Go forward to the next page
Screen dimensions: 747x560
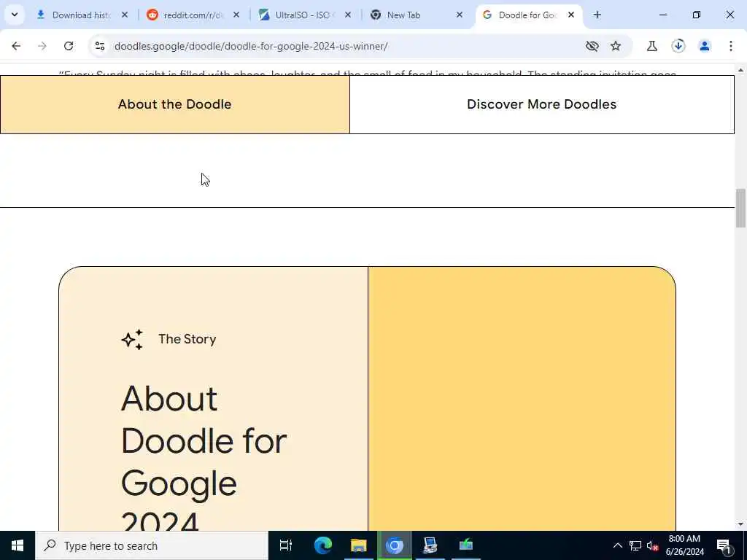click(42, 46)
